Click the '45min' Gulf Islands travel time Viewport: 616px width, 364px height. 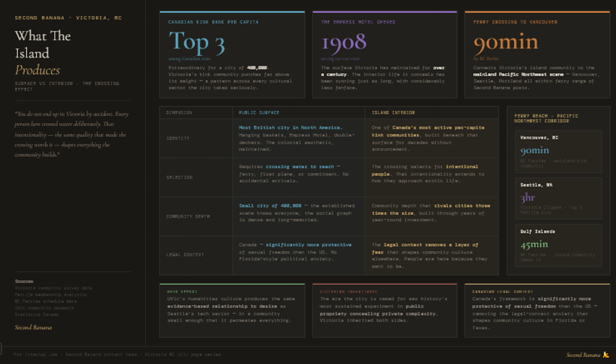tap(534, 244)
